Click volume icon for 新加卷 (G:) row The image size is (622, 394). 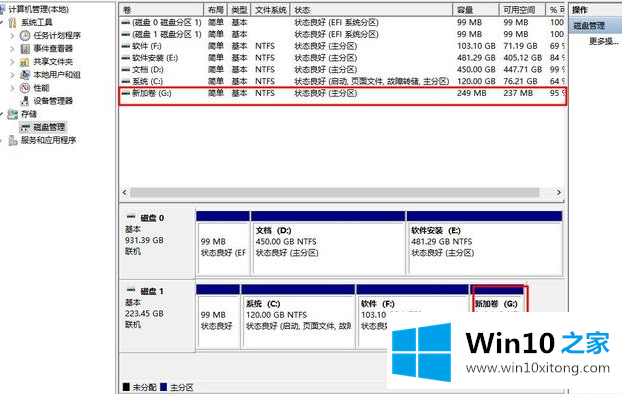(126, 93)
